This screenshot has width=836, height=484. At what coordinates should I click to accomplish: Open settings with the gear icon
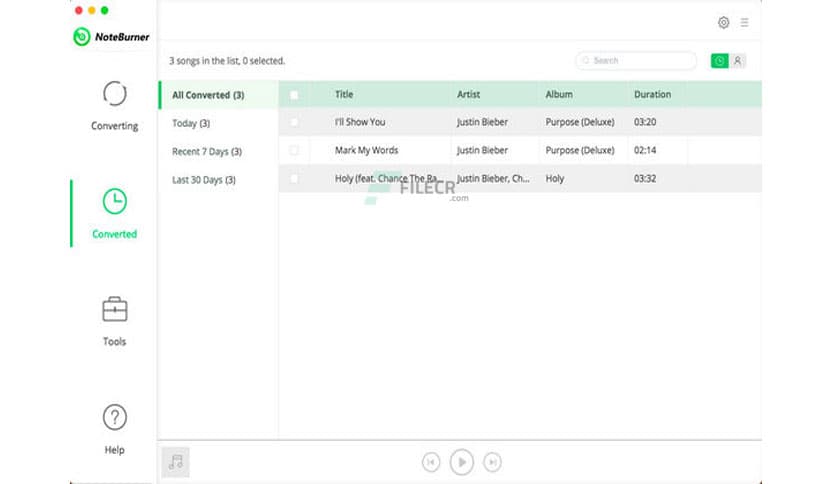pyautogui.click(x=724, y=22)
